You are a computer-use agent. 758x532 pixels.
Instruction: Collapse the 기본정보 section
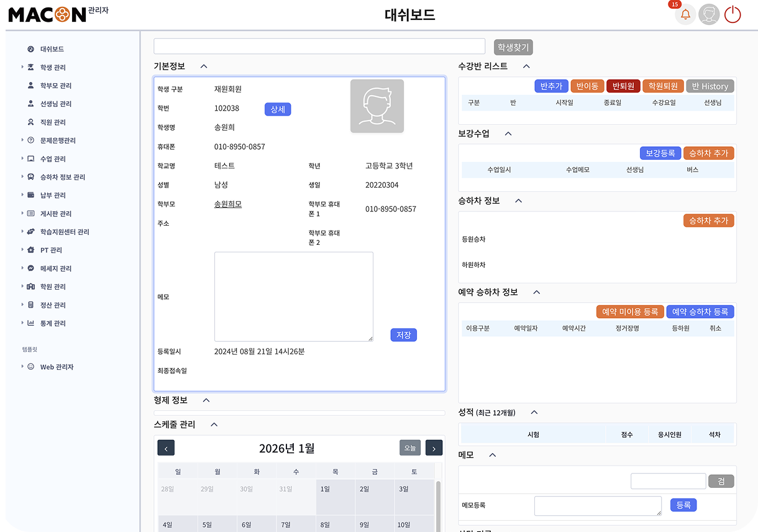tap(204, 66)
